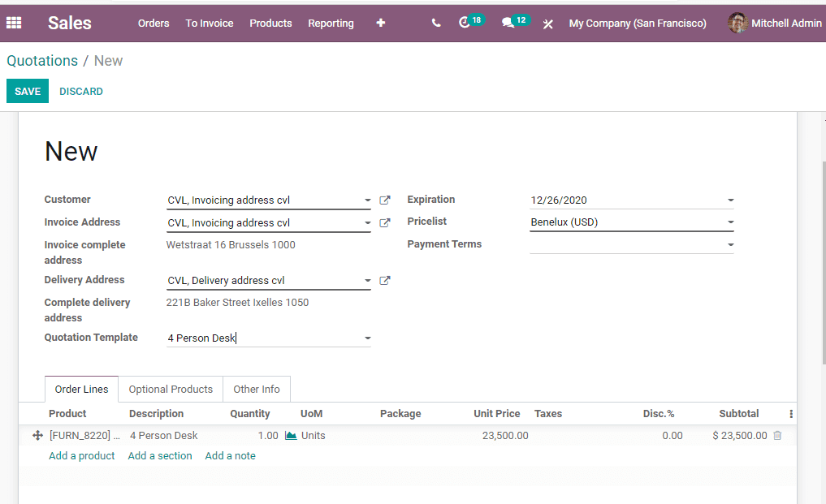Open the Other Info tab
This screenshot has width=826, height=504.
click(256, 389)
